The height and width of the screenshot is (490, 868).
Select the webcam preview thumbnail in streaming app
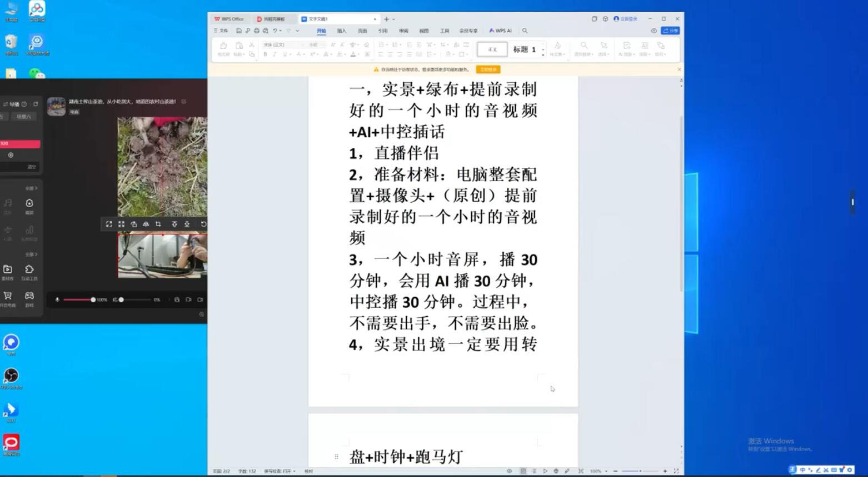click(x=162, y=256)
